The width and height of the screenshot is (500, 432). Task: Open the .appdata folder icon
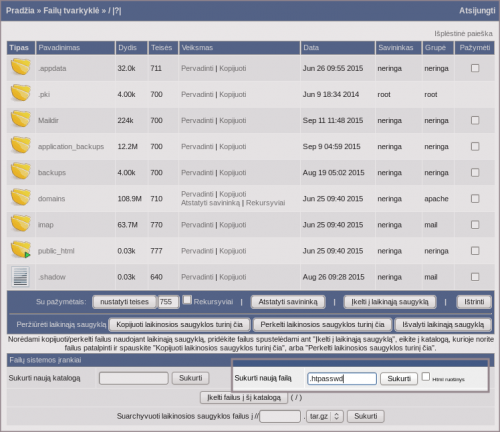(x=21, y=67)
